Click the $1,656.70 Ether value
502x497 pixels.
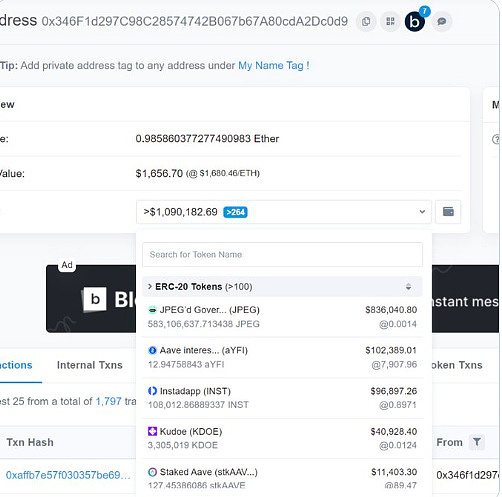click(x=159, y=173)
